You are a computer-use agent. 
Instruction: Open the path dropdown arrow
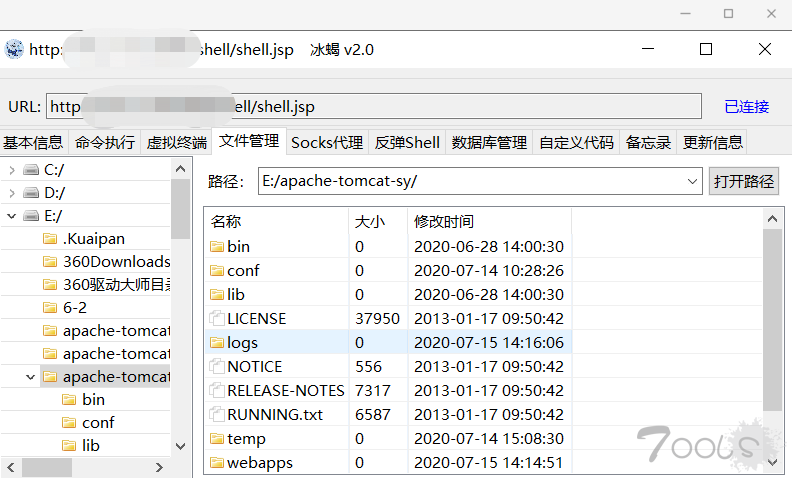(x=693, y=181)
